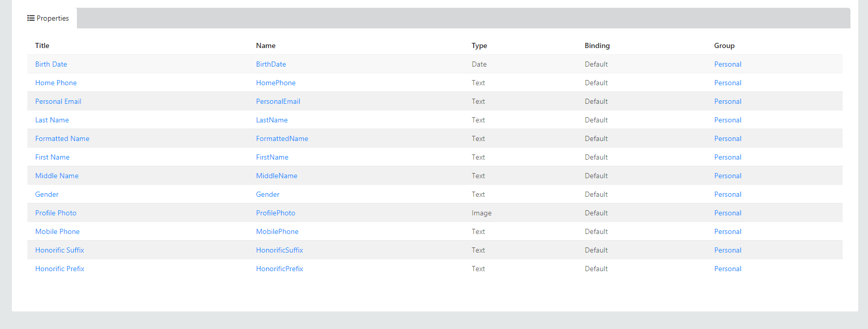Click the FirstName name link

click(272, 157)
